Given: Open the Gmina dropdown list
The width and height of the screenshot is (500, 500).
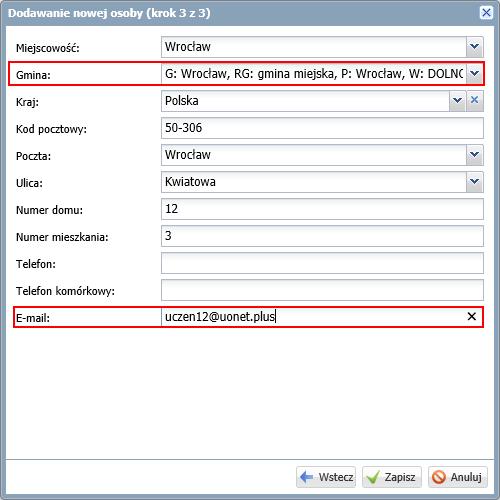Looking at the screenshot, I should (475, 73).
